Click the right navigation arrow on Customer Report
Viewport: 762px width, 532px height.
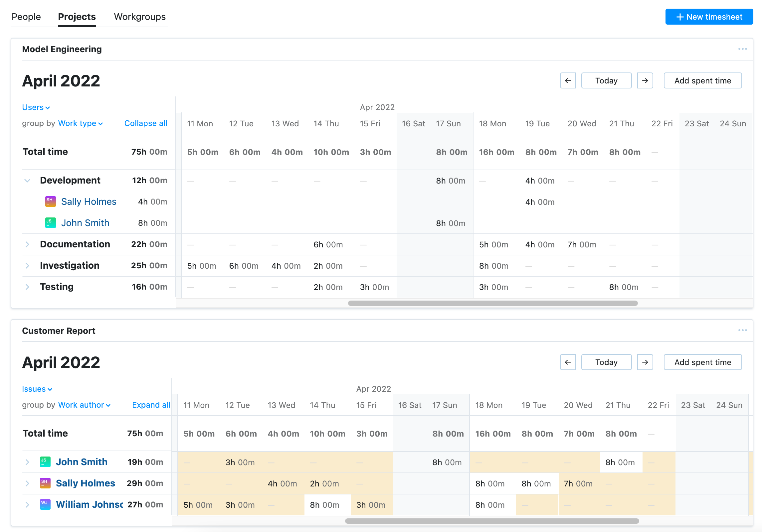tap(645, 362)
